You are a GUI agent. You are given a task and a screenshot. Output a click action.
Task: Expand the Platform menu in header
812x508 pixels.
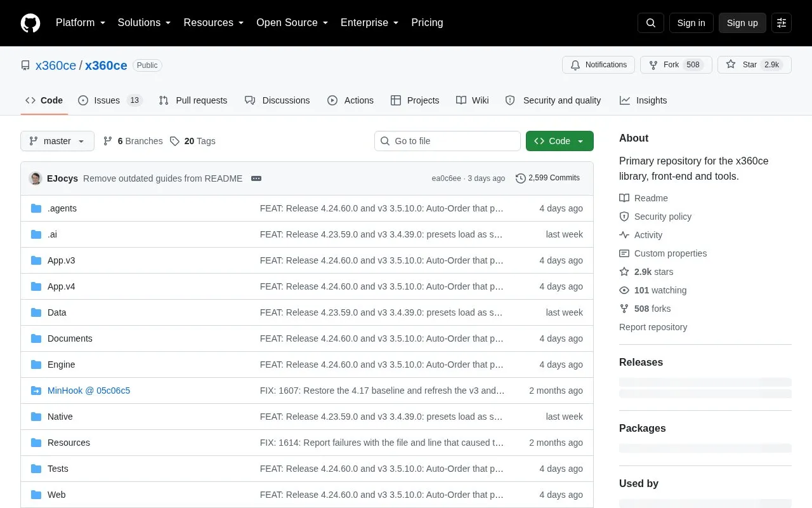[81, 23]
